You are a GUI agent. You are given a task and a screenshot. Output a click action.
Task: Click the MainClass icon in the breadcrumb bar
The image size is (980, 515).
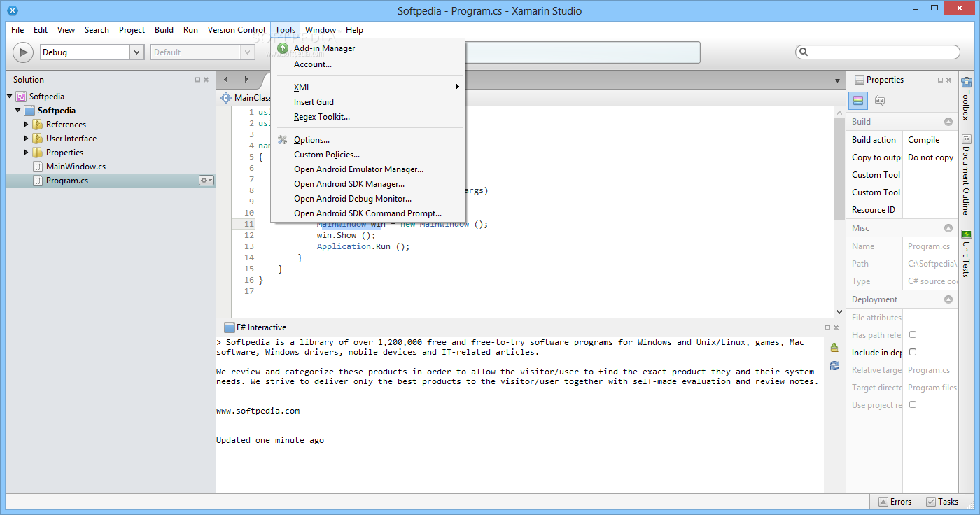pyautogui.click(x=226, y=98)
